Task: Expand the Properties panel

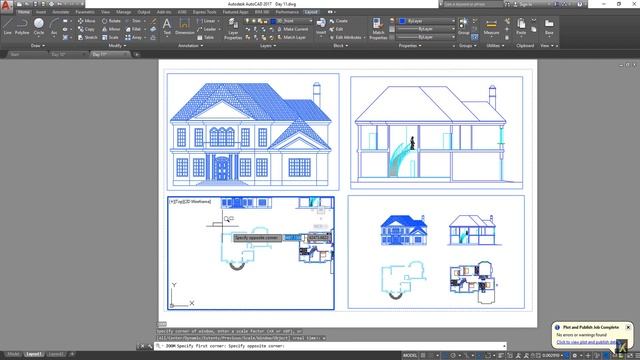Action: pyautogui.click(x=410, y=46)
